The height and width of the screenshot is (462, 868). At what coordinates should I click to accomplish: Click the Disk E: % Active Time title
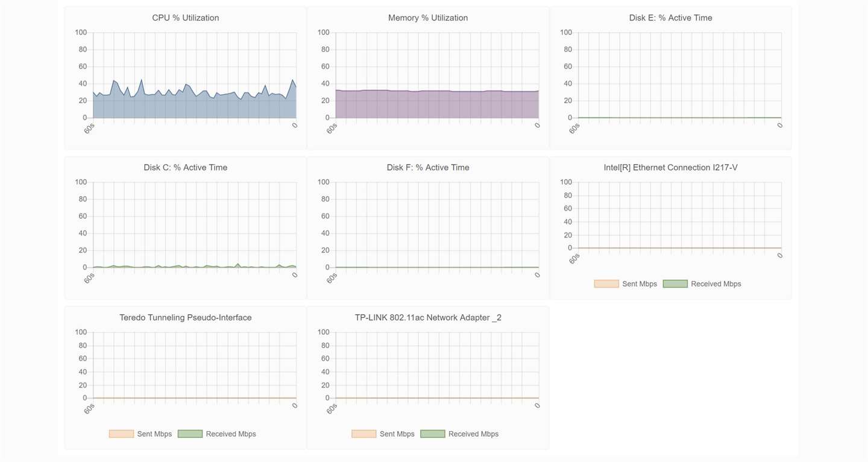(x=671, y=18)
